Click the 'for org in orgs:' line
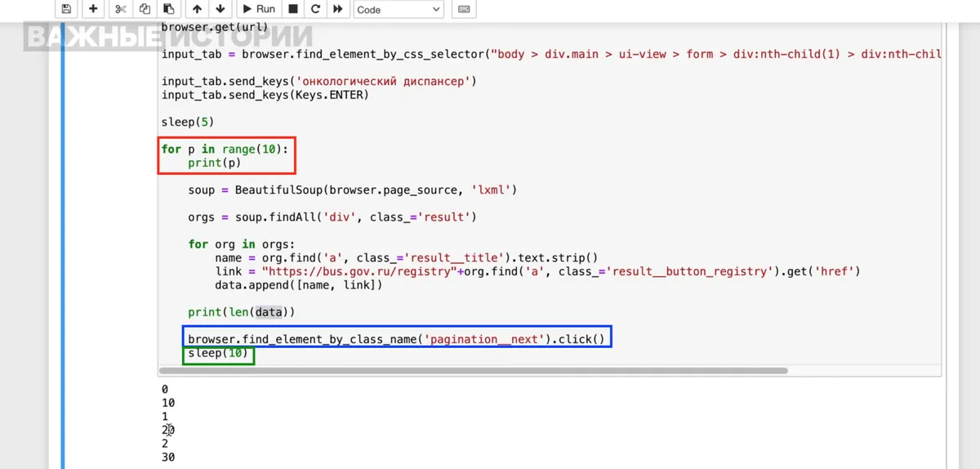980x469 pixels. 241,244
